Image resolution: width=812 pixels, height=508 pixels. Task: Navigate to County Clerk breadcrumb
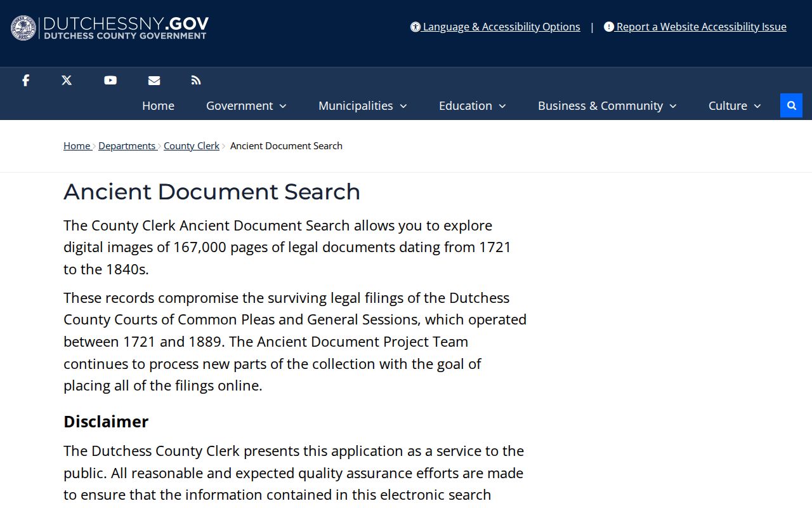pos(192,145)
